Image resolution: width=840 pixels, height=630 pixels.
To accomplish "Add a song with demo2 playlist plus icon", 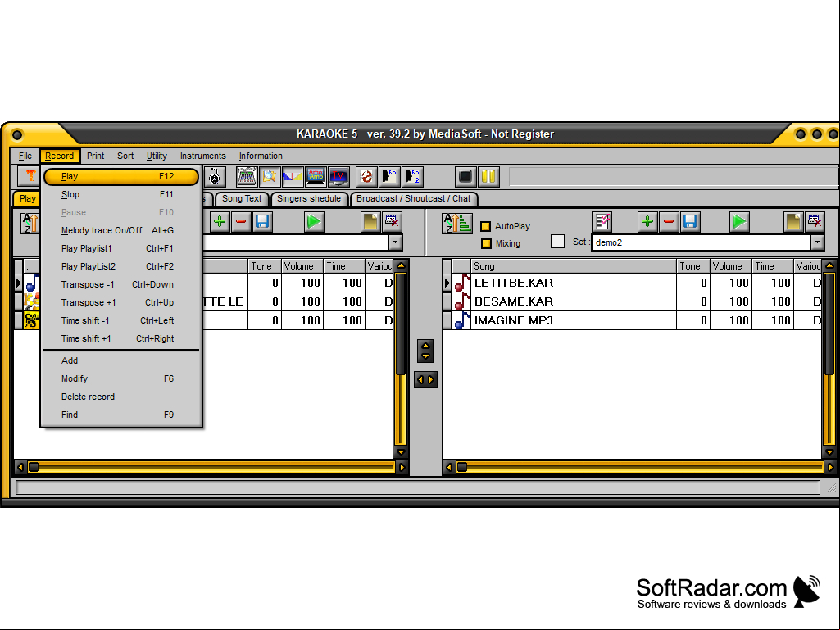I will coord(647,222).
